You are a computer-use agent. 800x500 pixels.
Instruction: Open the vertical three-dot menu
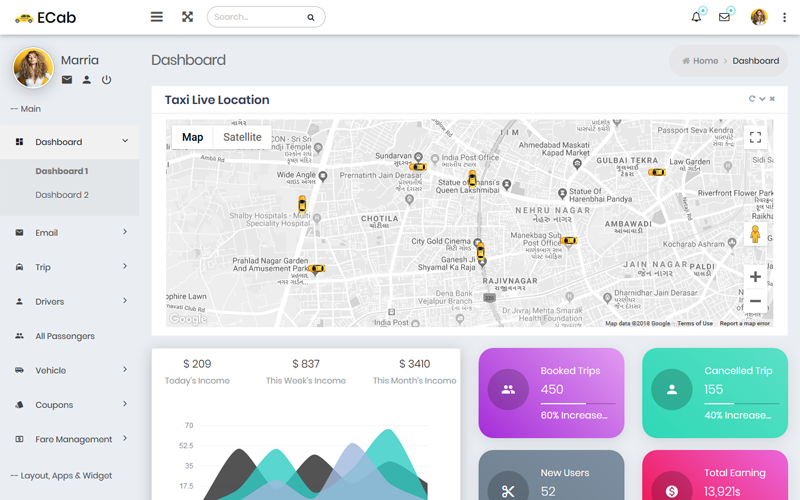tap(784, 17)
